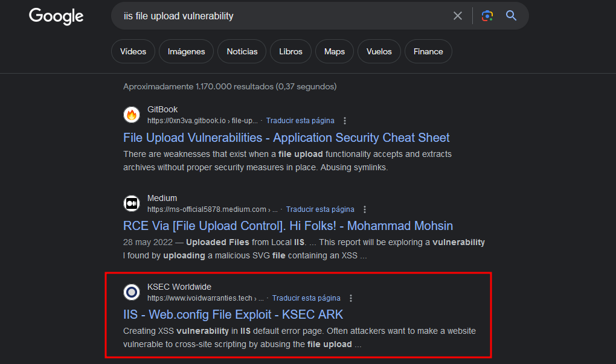
Task: Click the Aproximadamente 1.170.000 resultados text
Action: 230,87
